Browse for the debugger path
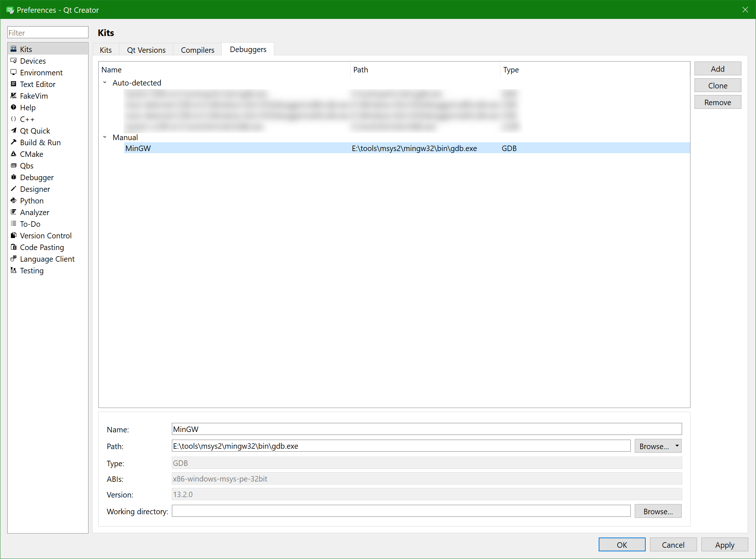This screenshot has height=559, width=756. pos(654,446)
